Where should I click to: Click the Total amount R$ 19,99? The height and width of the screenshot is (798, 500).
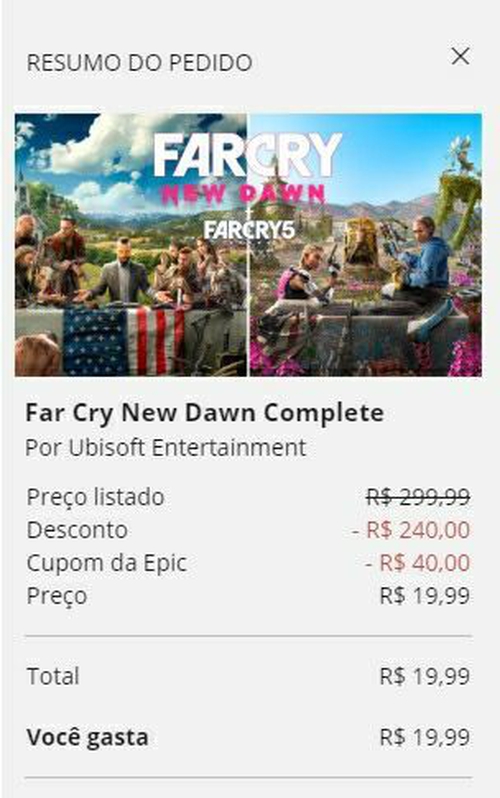click(x=425, y=676)
